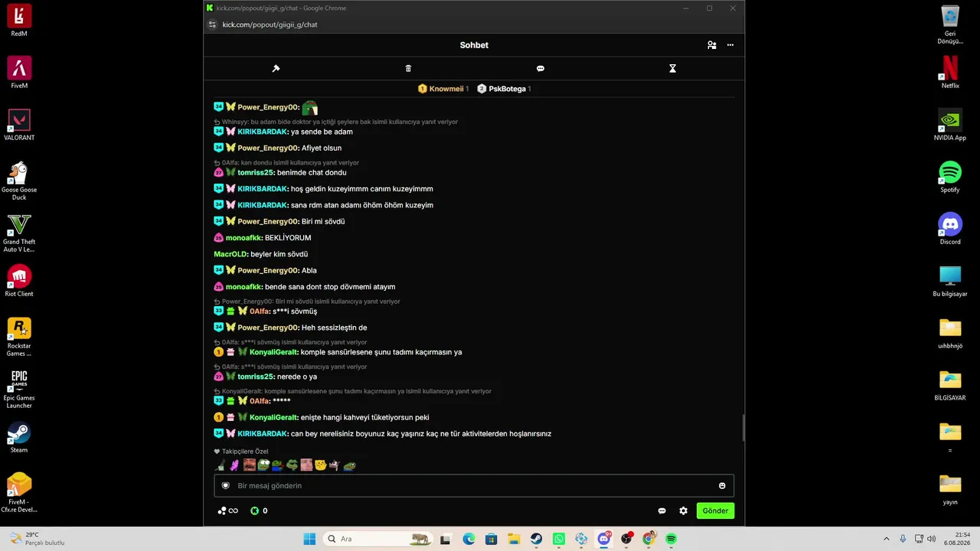The height and width of the screenshot is (551, 980).
Task: Open Grand Theft Auto V desktop icon
Action: pyautogui.click(x=19, y=233)
